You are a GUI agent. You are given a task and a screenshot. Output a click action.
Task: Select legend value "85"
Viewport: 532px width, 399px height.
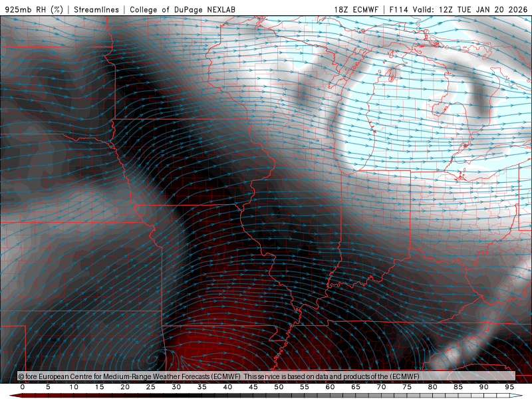click(458, 387)
